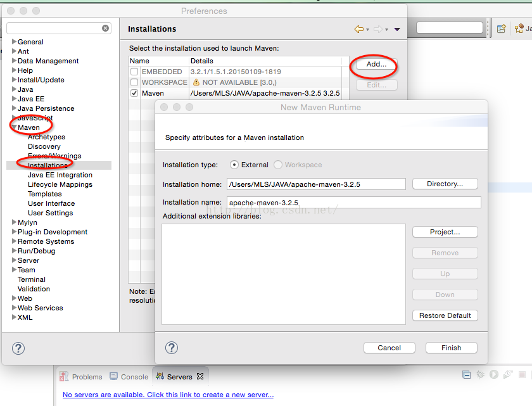Open the Archetypes preferences page
Screen dimensions: 532x406
click(x=46, y=137)
